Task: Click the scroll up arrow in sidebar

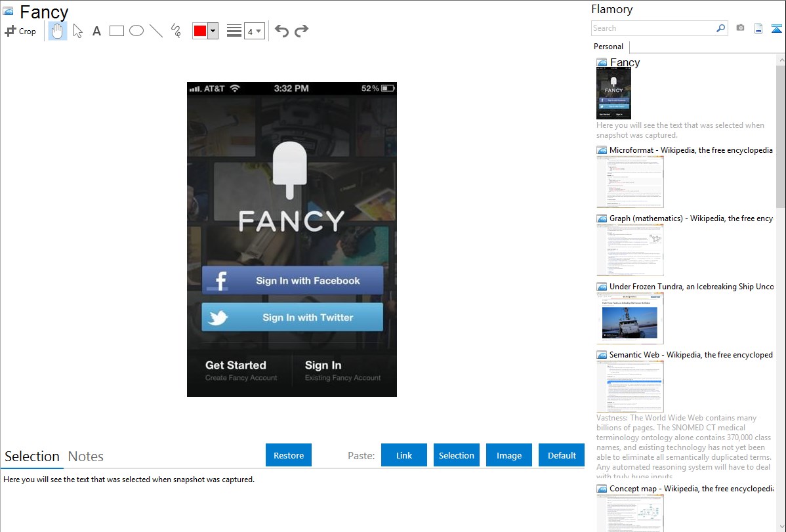Action: click(781, 60)
